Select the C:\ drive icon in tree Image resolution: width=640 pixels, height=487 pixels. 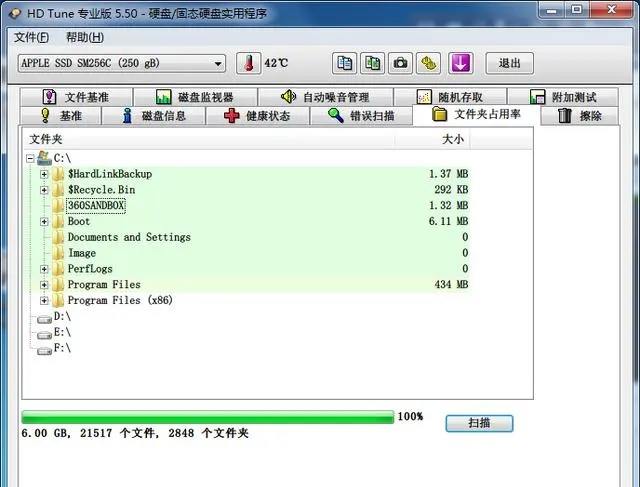pyautogui.click(x=45, y=158)
